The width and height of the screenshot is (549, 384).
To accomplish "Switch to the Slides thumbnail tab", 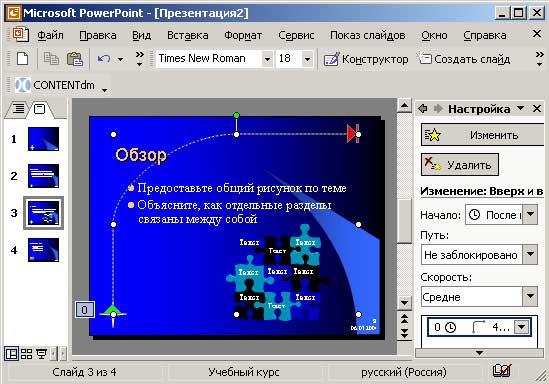I will 40,109.
